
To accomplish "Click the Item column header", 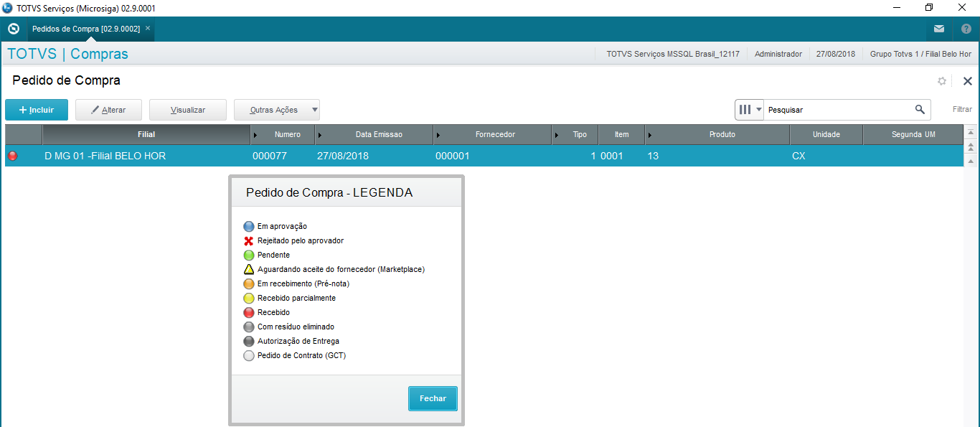I will click(621, 134).
